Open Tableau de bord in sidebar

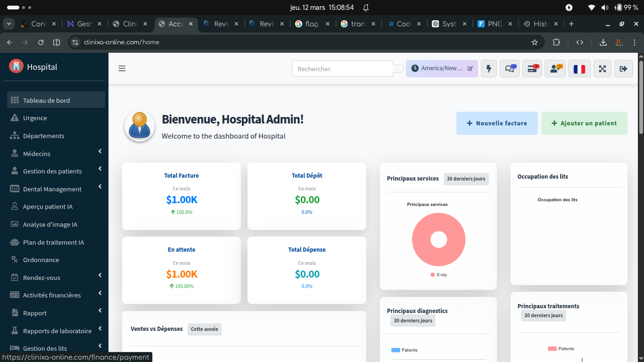[46, 100]
